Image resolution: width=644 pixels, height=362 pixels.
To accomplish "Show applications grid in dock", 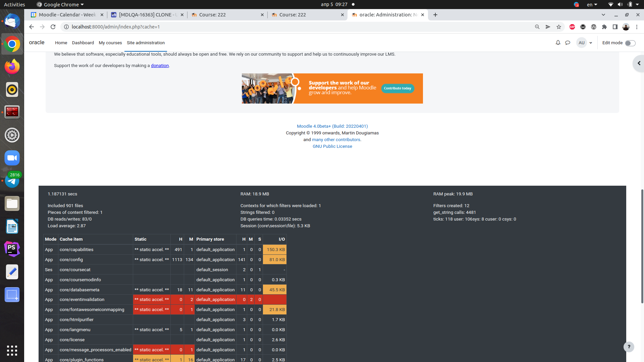I will [12, 350].
